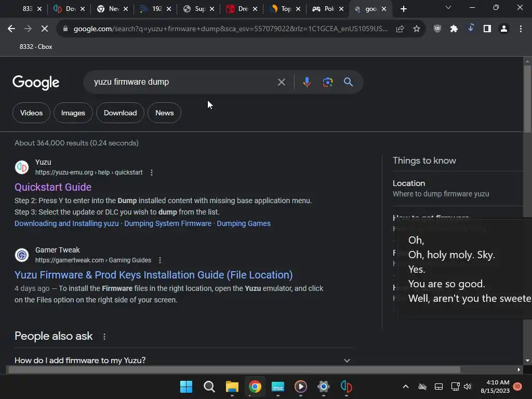Click the scroll-down arrow on scrollbar
The width and height of the screenshot is (532, 399).
point(527,361)
